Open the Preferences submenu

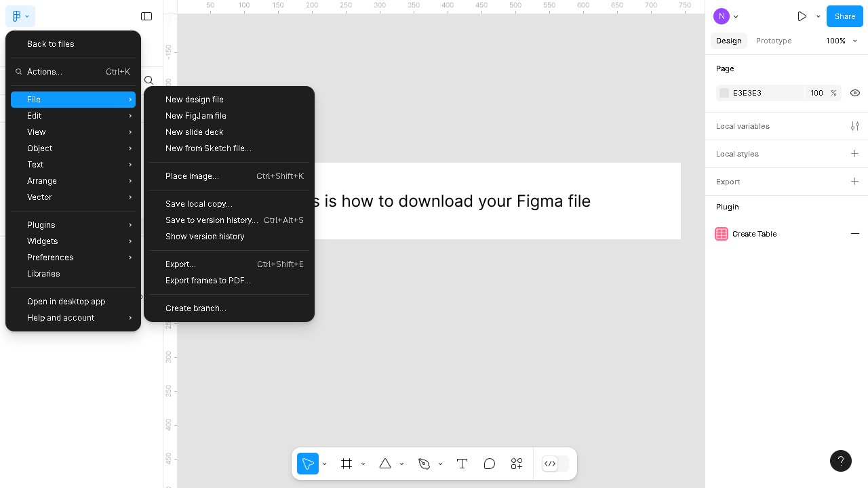(73, 258)
